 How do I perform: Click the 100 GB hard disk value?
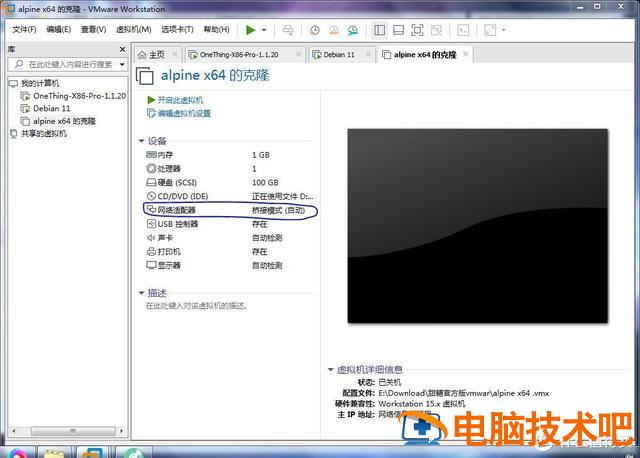point(265,182)
